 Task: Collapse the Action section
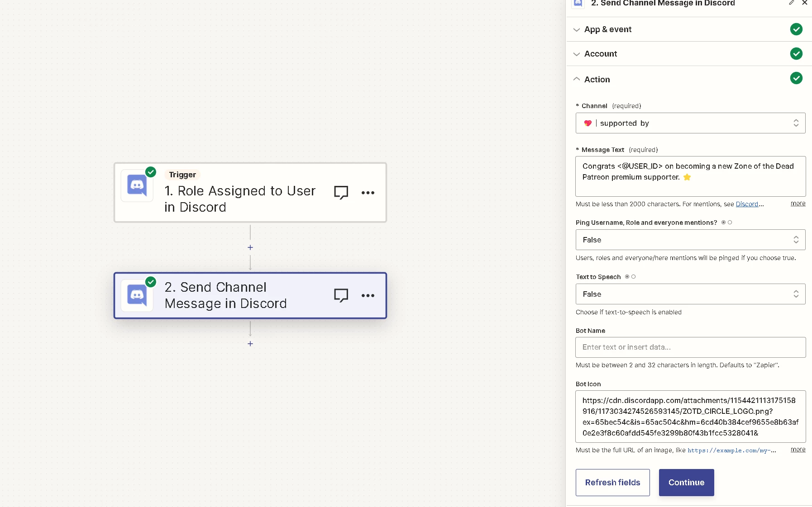click(689, 79)
